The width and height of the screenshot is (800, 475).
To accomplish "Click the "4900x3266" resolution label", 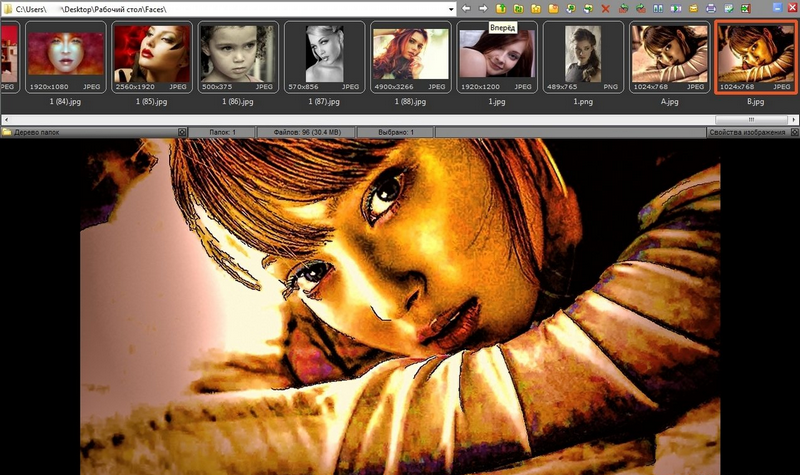I will point(394,87).
